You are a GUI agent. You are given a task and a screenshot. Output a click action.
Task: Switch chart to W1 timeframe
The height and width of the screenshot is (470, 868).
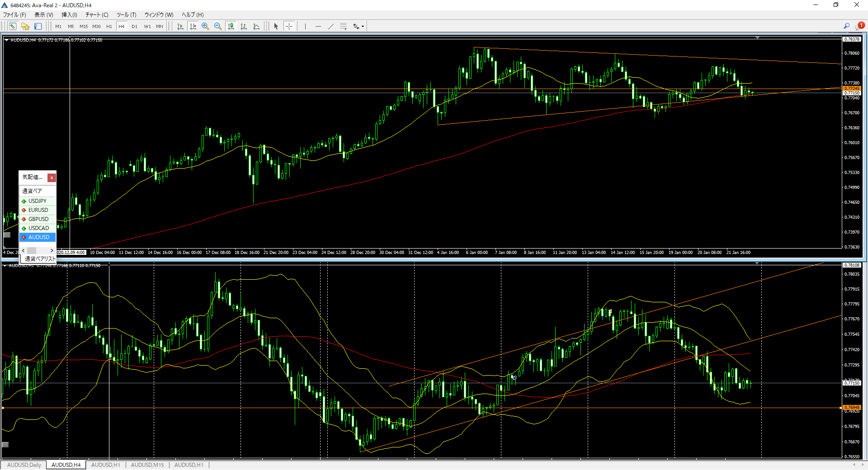(147, 26)
